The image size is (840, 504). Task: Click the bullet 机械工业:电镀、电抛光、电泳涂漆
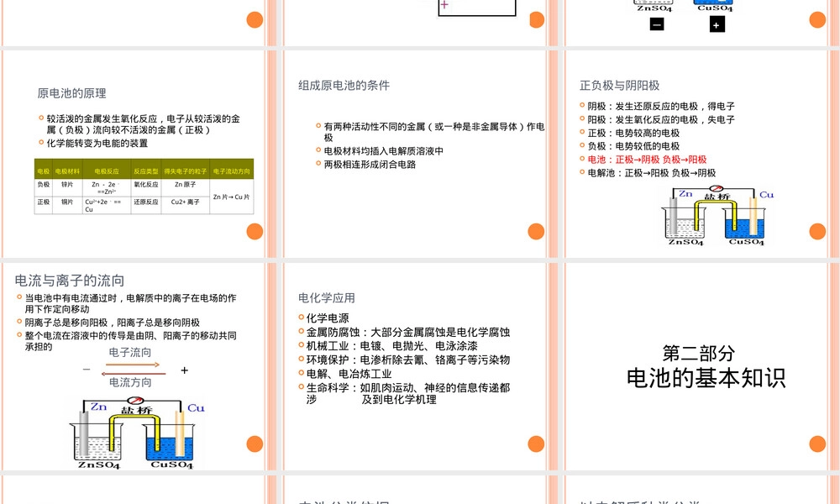point(391,346)
